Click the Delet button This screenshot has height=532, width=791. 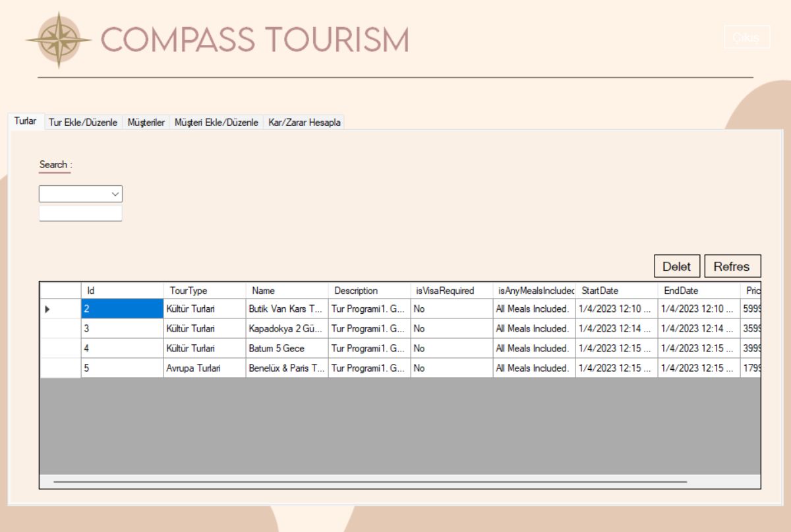[x=677, y=266]
